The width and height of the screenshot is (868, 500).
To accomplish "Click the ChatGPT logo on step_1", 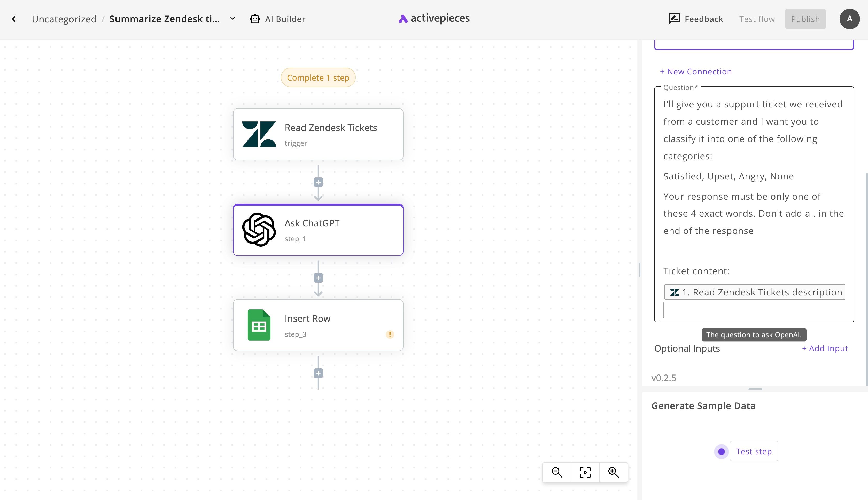I will pos(259,230).
